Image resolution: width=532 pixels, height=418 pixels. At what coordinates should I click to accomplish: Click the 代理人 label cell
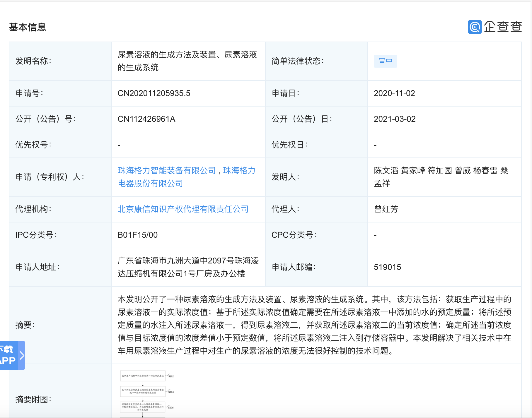tap(316, 209)
